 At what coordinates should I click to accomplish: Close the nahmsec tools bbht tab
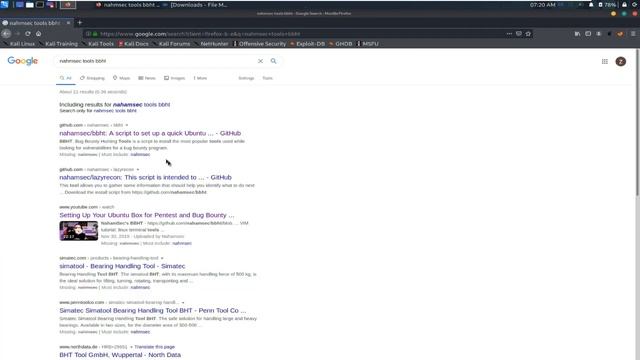(68, 23)
